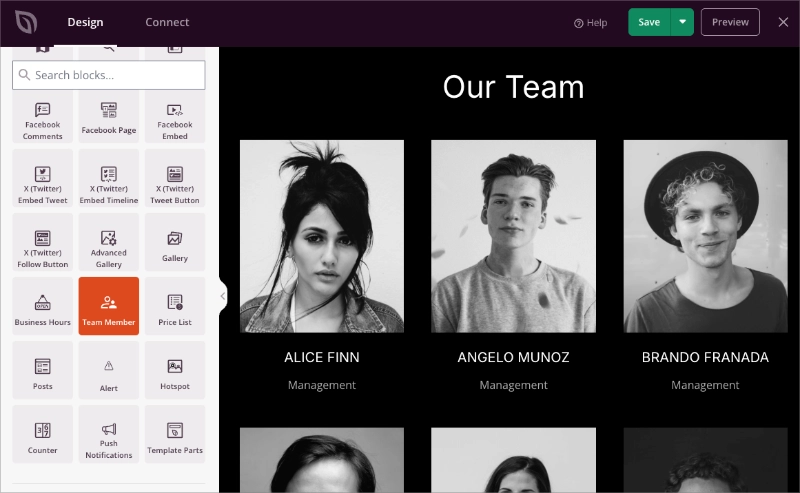Select X (Twitter) Embed Tweet block
Screen dimensions: 800x493
pos(42,178)
